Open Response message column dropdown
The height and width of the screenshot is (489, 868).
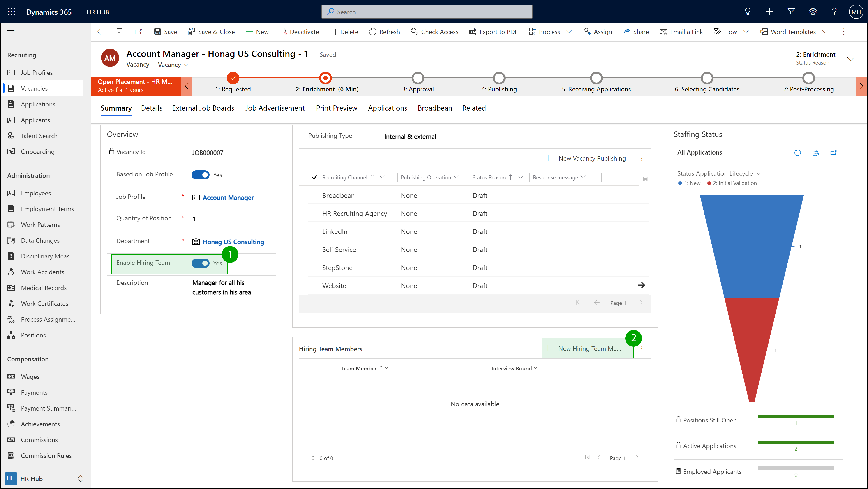(583, 177)
